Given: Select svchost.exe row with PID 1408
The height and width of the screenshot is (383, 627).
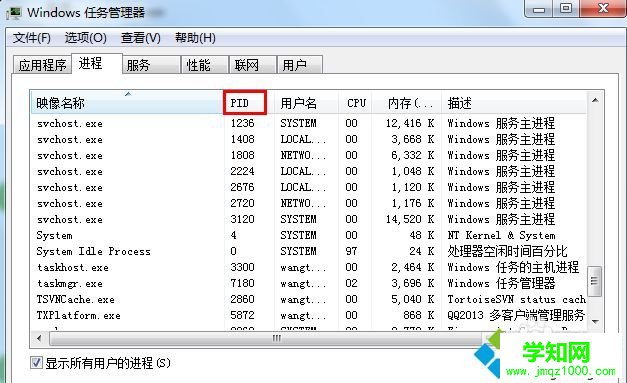Looking at the screenshot, I should click(309, 139).
